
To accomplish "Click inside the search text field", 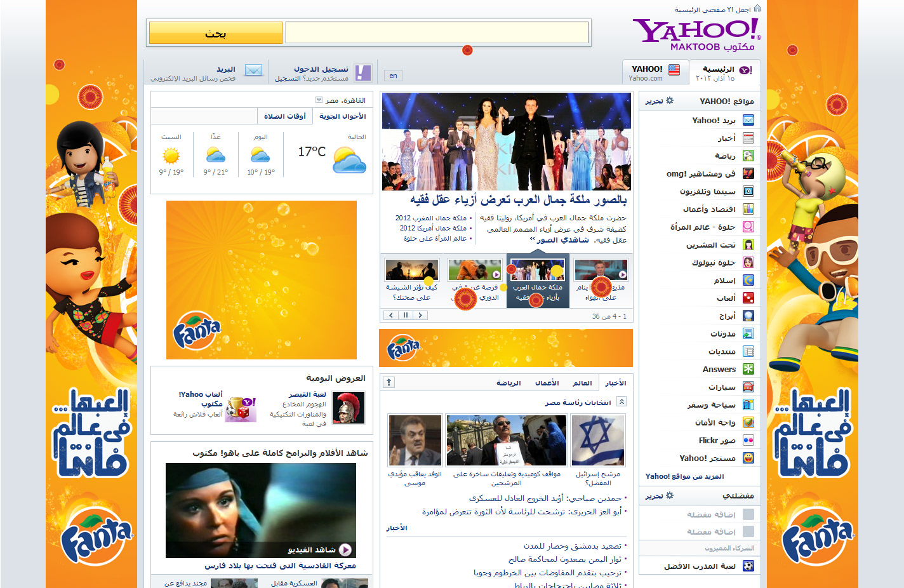I will [x=437, y=33].
